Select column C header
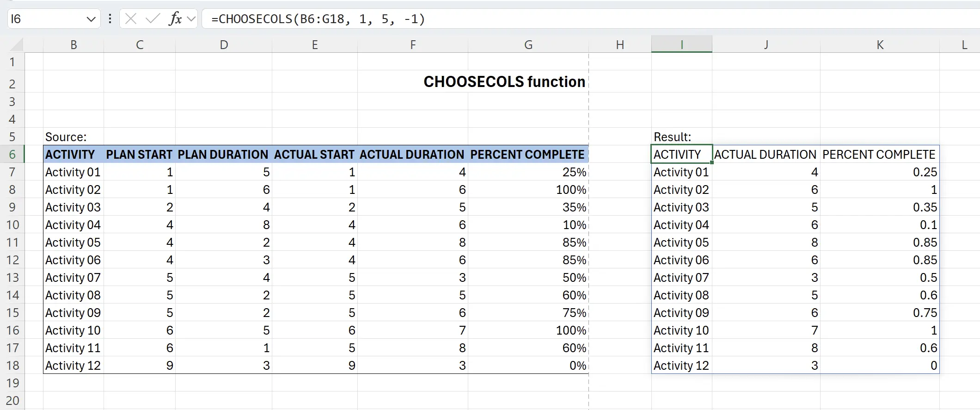Image resolution: width=980 pixels, height=410 pixels. [140, 45]
